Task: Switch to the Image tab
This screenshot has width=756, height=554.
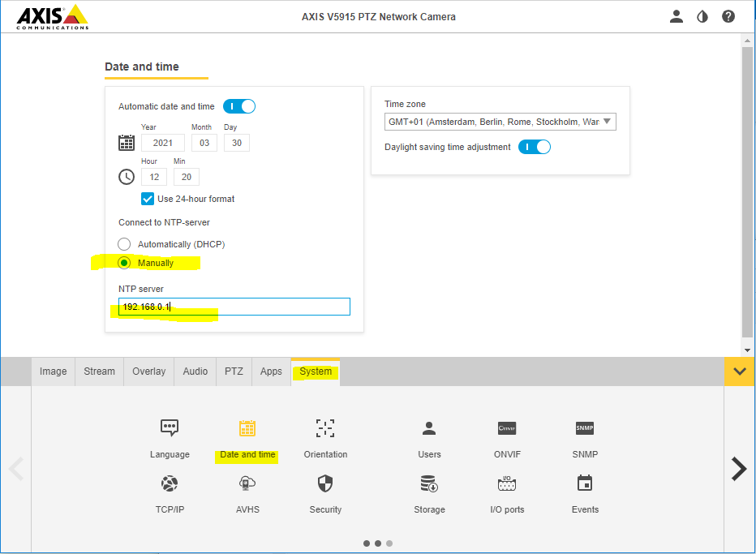Action: [x=53, y=371]
